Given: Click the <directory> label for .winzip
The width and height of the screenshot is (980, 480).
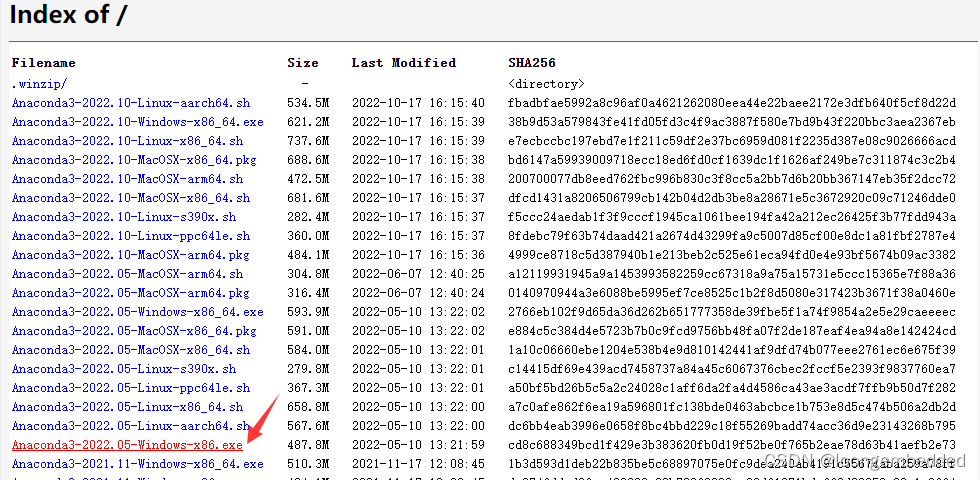Looking at the screenshot, I should pos(546,84).
